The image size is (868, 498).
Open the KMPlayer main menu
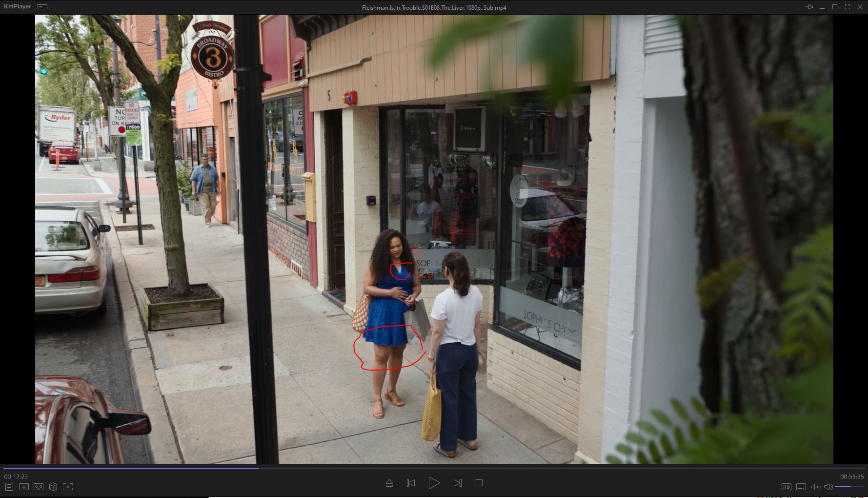coord(18,7)
